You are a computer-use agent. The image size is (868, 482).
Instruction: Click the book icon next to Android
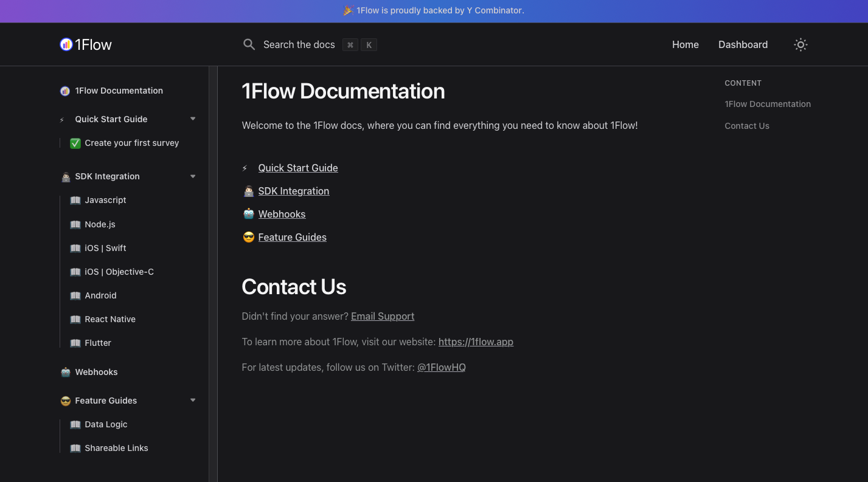point(75,296)
